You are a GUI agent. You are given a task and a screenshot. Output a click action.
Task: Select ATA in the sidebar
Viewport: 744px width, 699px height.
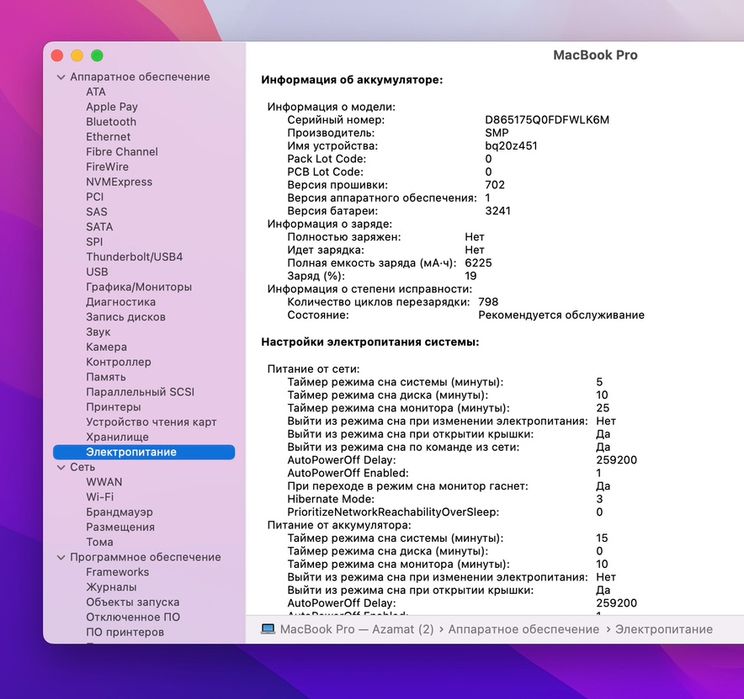(96, 92)
